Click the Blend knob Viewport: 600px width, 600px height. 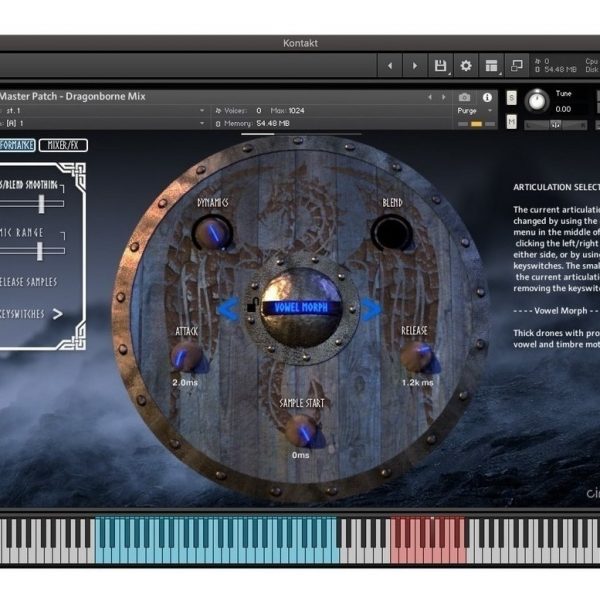[x=391, y=232]
